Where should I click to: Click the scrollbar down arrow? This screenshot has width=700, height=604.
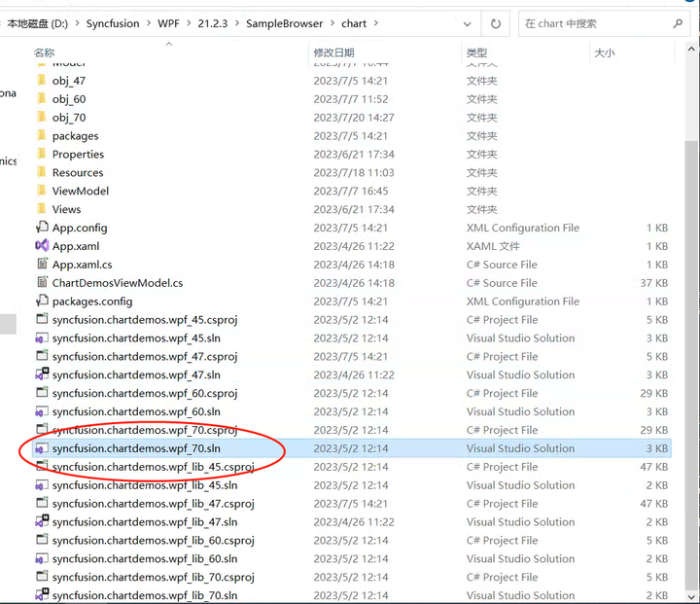coord(691,596)
